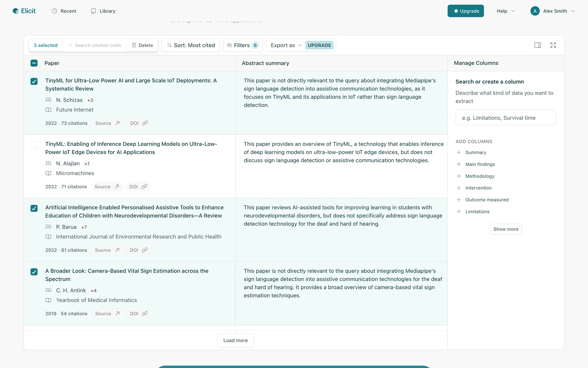Uncheck the Camera-Based Vital Sign paper

[34, 272]
